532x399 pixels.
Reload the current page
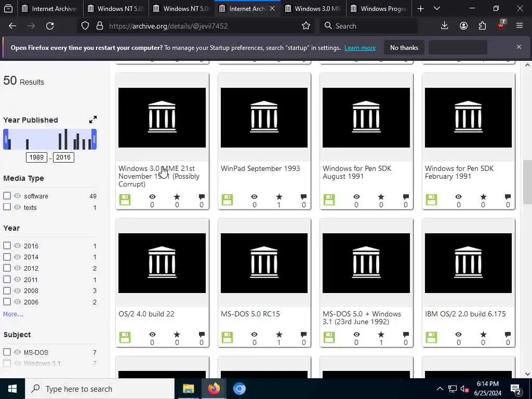(x=50, y=26)
